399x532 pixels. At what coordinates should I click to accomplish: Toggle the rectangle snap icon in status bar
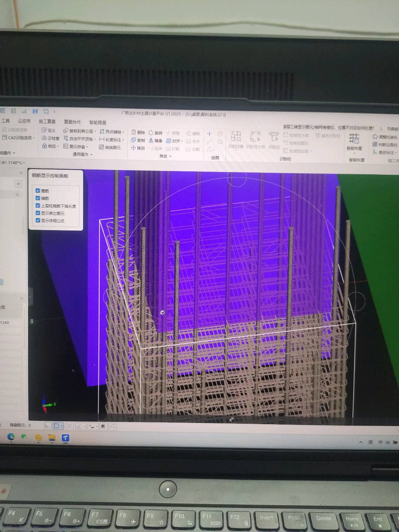pos(58,426)
